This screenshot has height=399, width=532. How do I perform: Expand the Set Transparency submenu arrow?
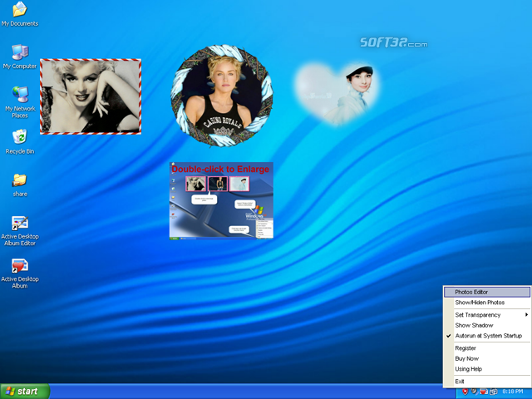coord(526,314)
